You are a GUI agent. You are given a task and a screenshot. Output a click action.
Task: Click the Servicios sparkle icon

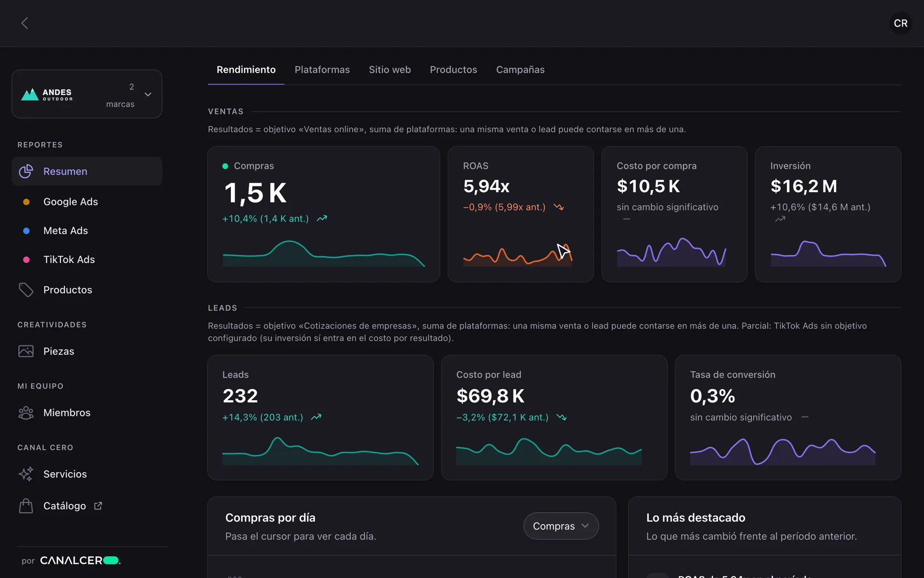26,474
